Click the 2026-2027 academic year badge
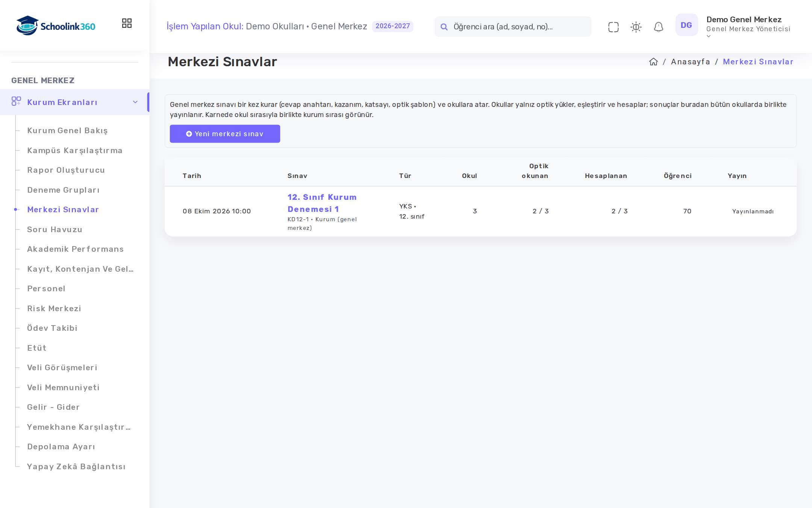This screenshot has height=508, width=812. (392, 26)
